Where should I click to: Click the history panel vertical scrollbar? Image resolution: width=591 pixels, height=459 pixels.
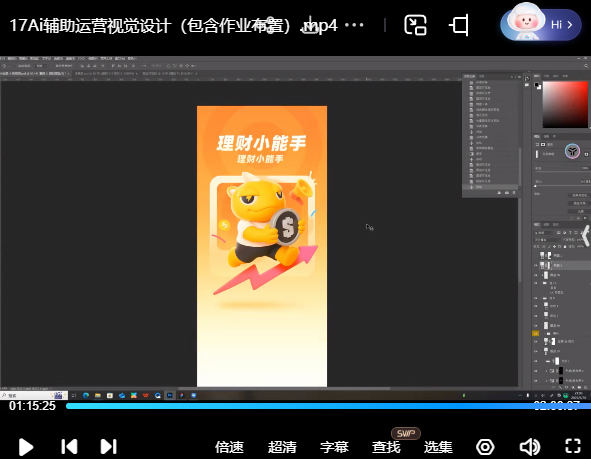[x=519, y=168]
